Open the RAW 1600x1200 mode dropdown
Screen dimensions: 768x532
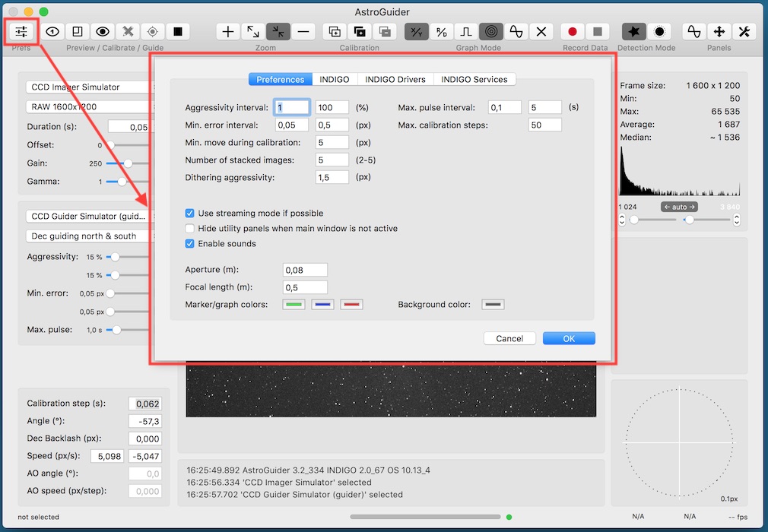point(90,106)
